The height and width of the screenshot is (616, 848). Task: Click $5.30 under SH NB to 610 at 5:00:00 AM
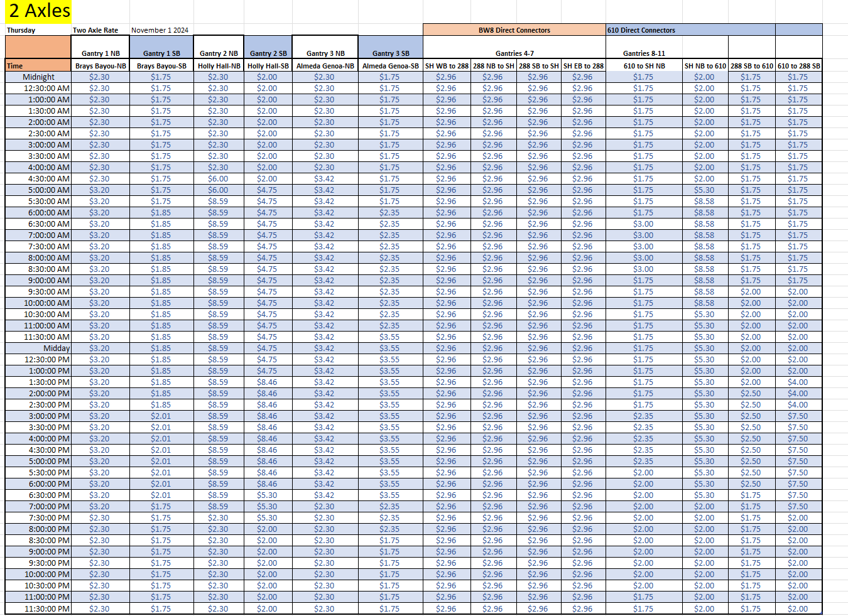pyautogui.click(x=705, y=190)
